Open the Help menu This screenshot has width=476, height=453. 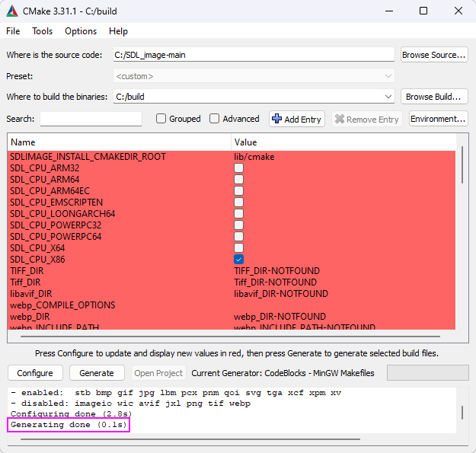tap(118, 31)
